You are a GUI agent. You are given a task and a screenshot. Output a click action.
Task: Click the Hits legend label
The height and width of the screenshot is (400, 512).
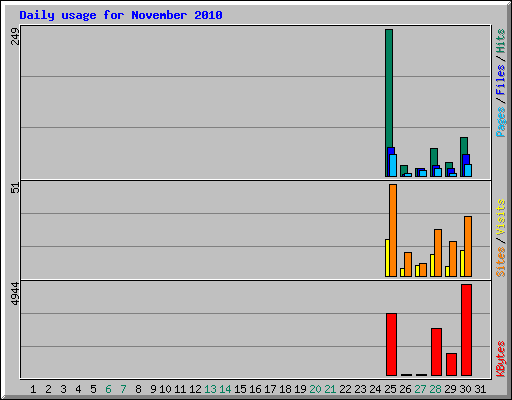coord(501,41)
